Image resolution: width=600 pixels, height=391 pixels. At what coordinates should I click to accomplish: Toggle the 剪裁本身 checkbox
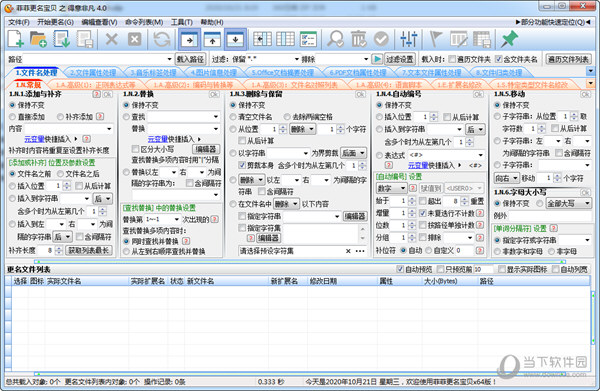pos(242,165)
